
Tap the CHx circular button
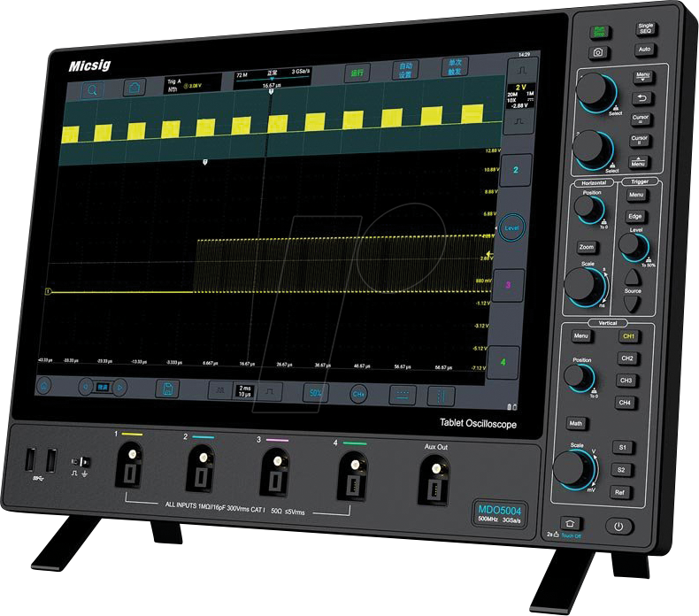[358, 395]
